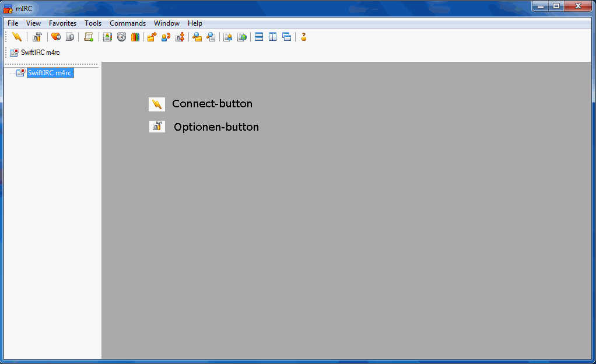Click the Timer clock toolbar icon
The width and height of the screenshot is (596, 364).
[x=122, y=37]
